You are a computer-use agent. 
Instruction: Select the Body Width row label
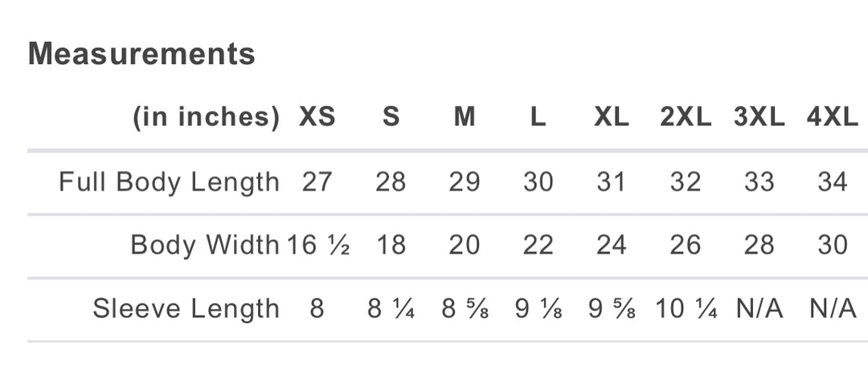[x=205, y=245]
